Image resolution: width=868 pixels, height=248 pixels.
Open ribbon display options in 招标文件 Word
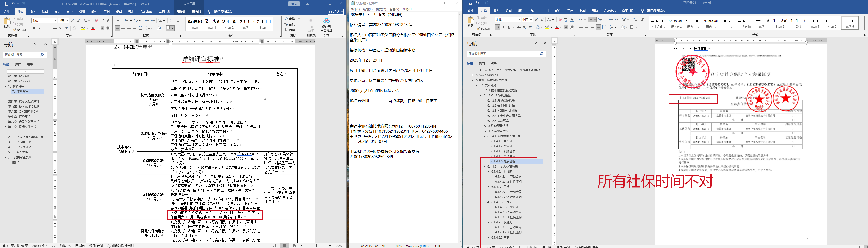(307, 4)
